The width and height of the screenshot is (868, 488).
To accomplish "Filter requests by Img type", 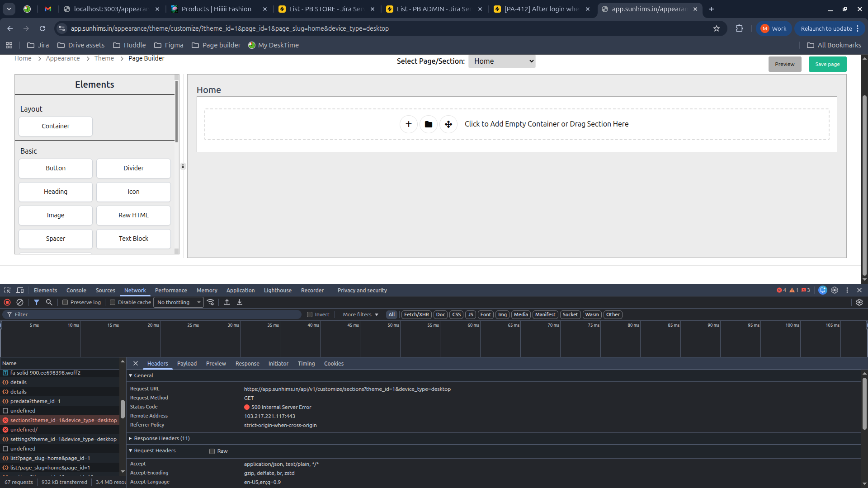I will (502, 314).
